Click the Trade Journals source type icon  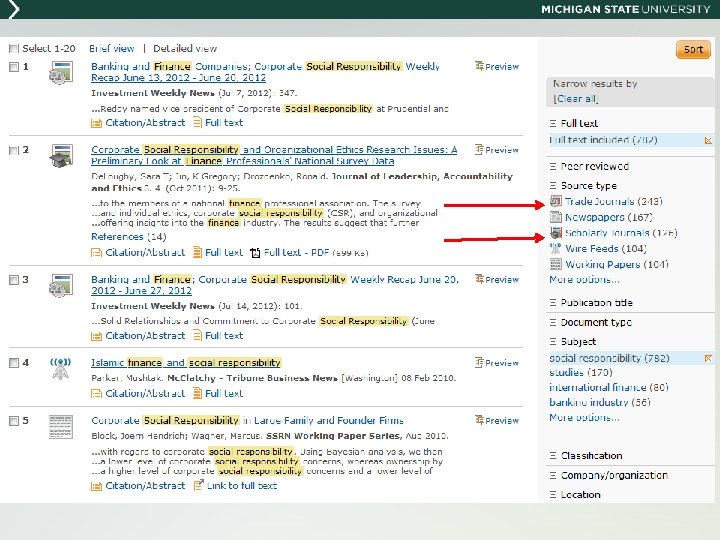click(556, 201)
